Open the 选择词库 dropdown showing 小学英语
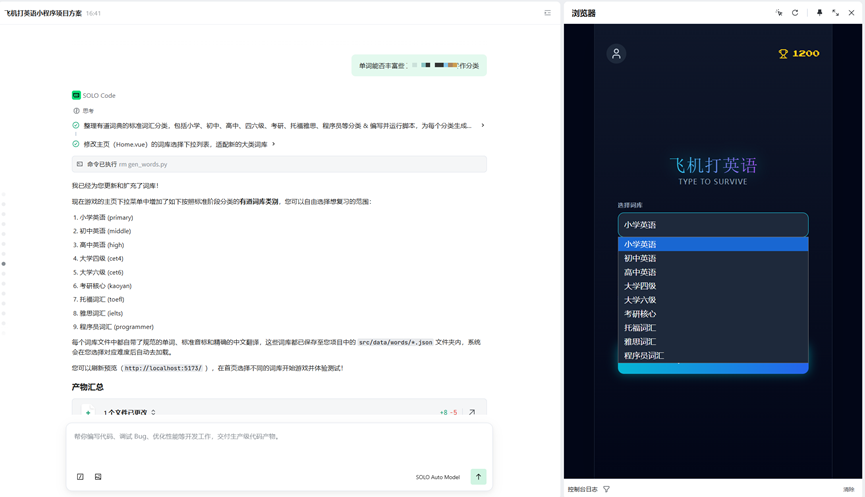865x497 pixels. 712,225
